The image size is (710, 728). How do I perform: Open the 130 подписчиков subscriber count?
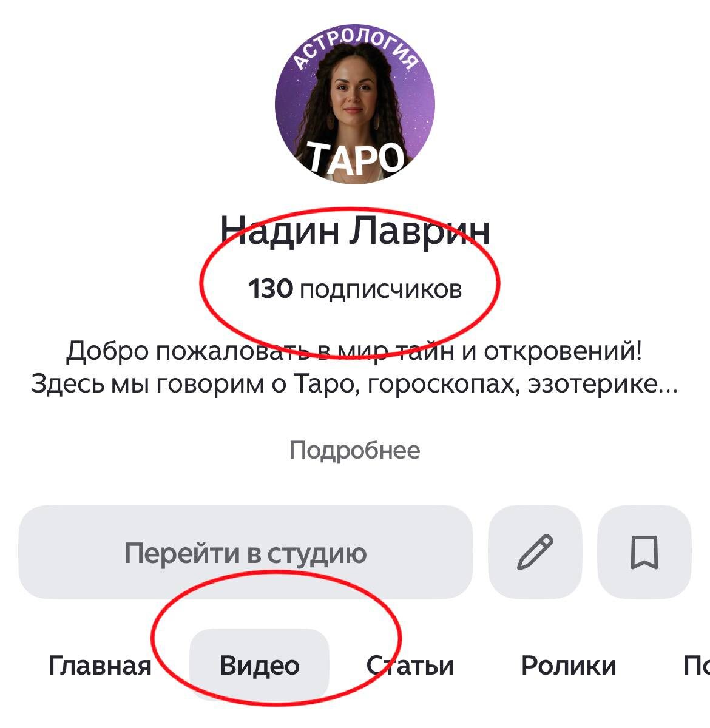coord(355,289)
